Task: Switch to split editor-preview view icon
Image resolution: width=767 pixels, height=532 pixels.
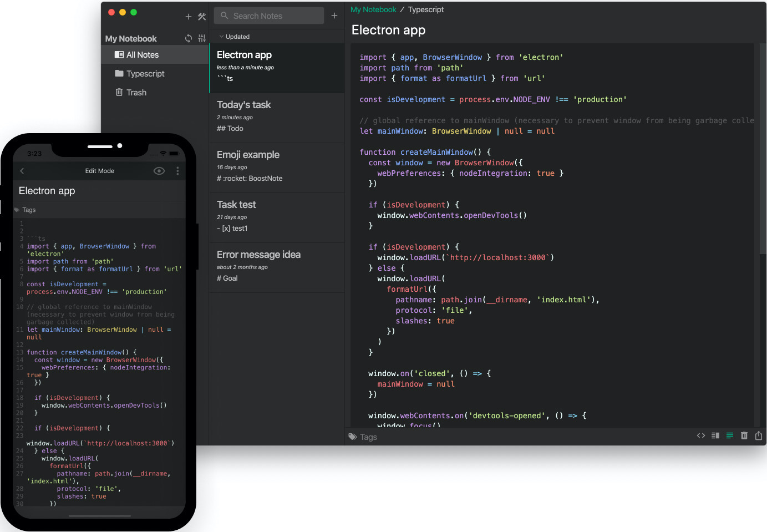Action: coord(715,435)
